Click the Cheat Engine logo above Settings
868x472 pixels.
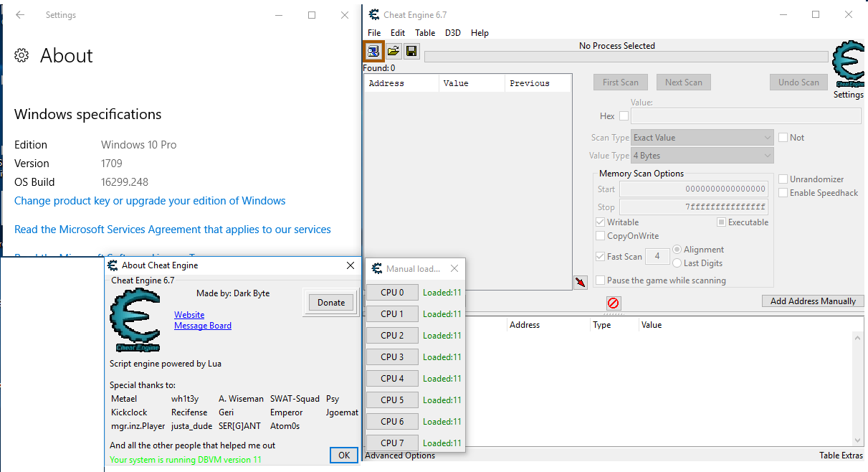848,66
